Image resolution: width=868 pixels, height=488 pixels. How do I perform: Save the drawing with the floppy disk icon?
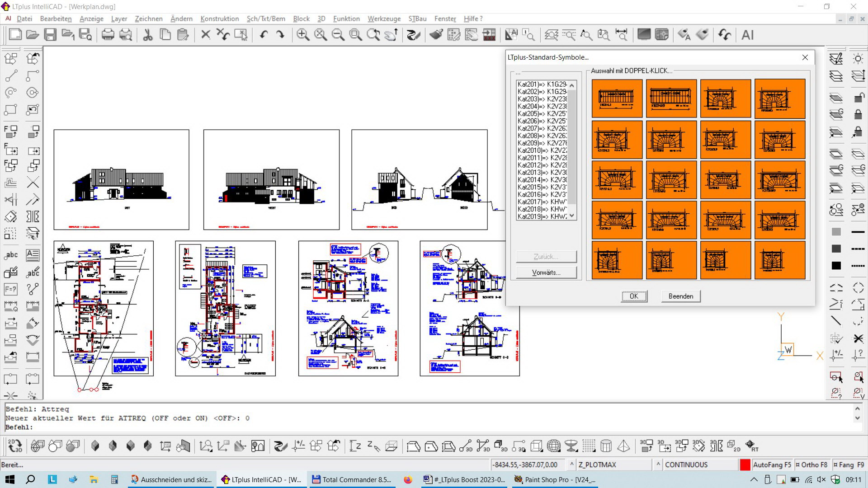point(50,35)
